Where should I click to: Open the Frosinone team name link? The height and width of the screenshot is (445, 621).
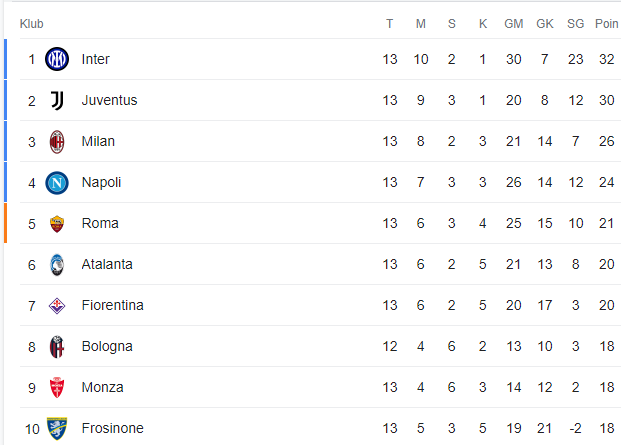point(112,428)
